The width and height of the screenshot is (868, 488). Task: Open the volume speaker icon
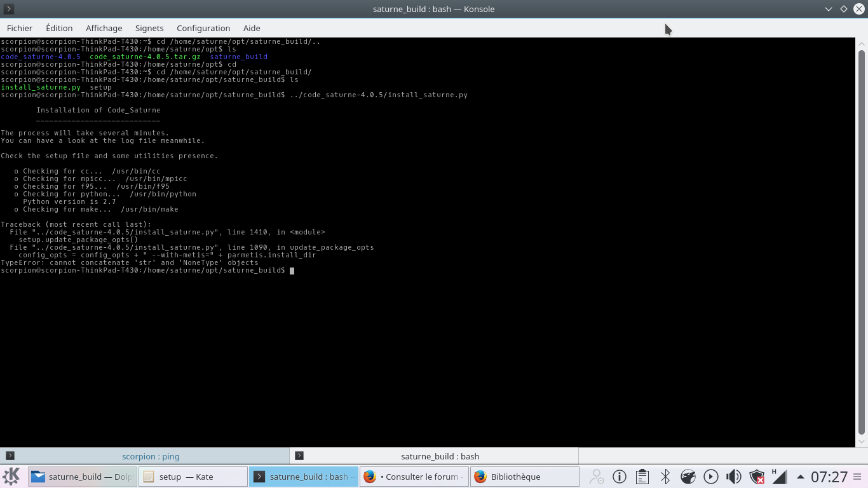pyautogui.click(x=733, y=477)
